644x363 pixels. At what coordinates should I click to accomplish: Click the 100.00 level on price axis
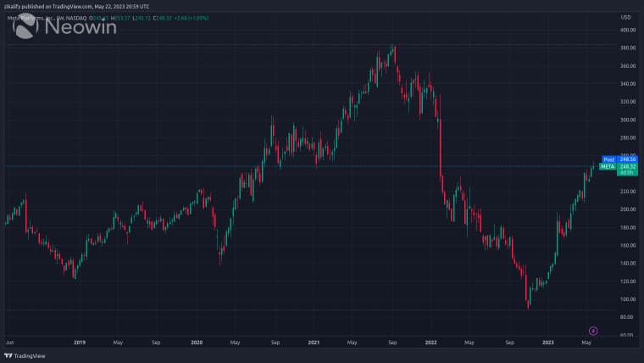click(x=627, y=299)
